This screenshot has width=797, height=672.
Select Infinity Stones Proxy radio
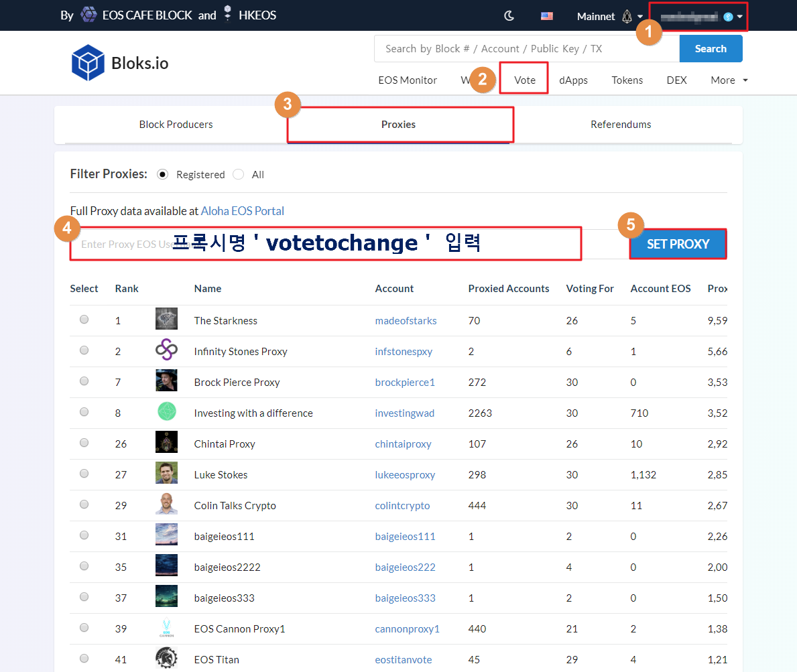pos(84,350)
